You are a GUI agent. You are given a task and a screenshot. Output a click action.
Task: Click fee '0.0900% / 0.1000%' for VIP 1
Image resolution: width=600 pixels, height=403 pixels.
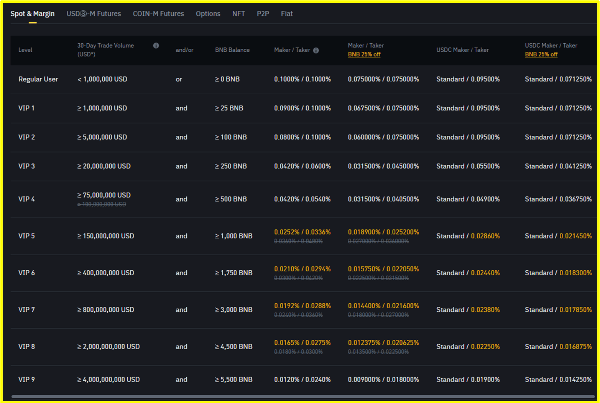click(302, 108)
